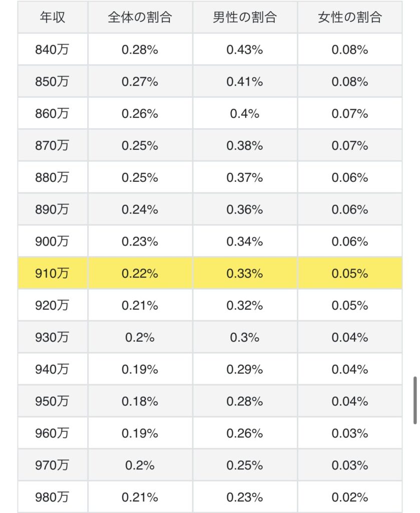Select the 900万 row label

(x=53, y=241)
